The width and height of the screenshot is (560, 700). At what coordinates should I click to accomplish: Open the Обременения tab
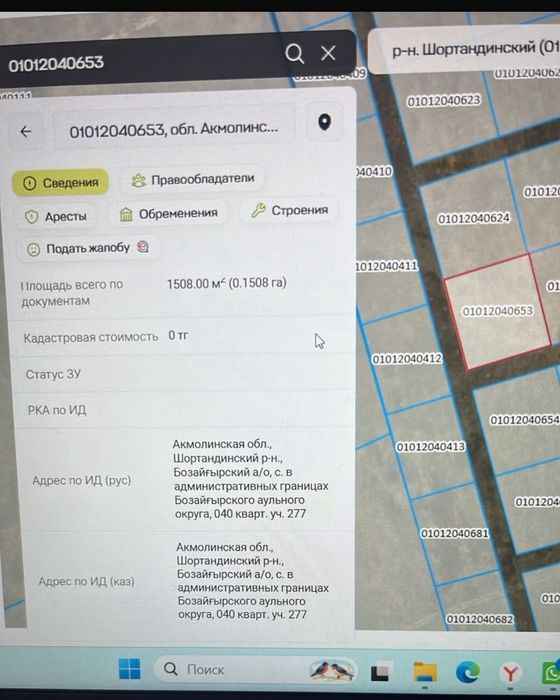(x=169, y=214)
